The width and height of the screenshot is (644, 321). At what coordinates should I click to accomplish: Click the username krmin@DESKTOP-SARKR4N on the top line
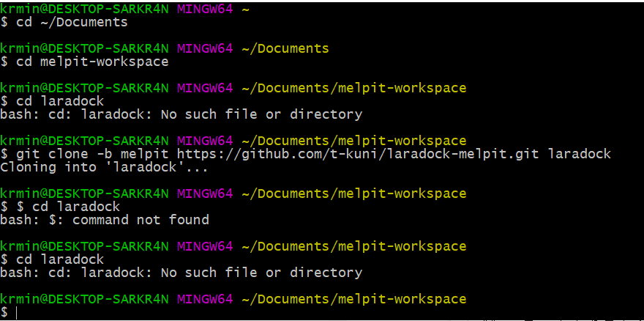[x=84, y=9]
